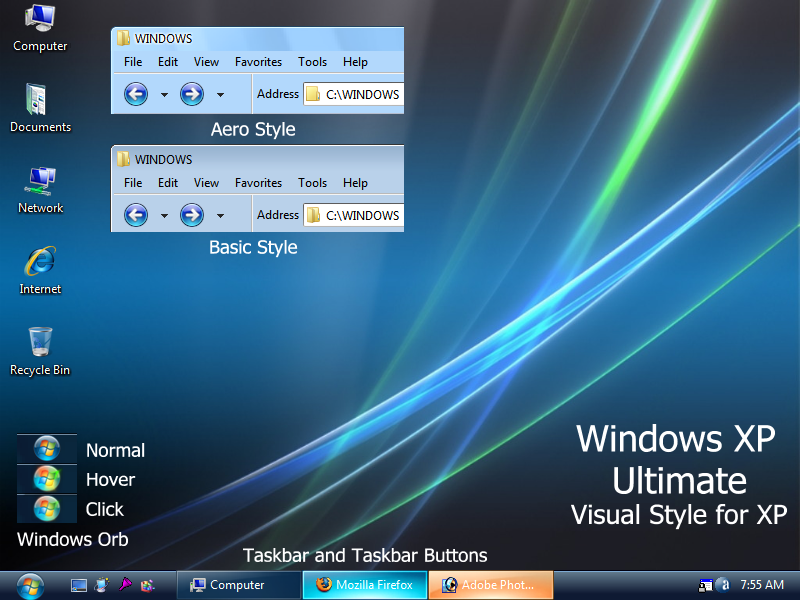This screenshot has width=800, height=600.
Task: Launch Internet Explorer from the desktop
Action: [x=40, y=266]
